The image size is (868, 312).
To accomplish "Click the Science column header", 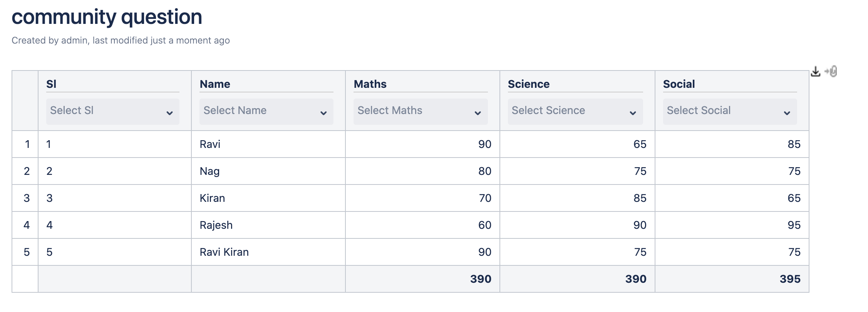I will click(528, 84).
